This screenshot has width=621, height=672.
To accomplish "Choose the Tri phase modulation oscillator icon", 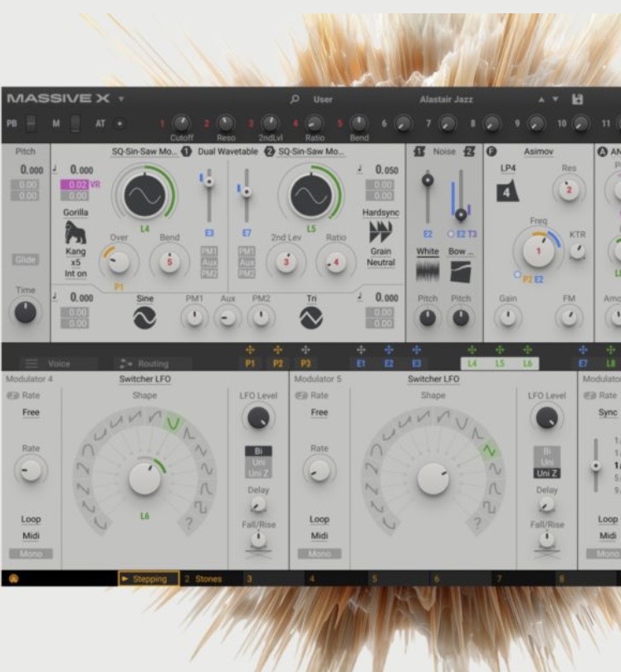I will click(311, 318).
